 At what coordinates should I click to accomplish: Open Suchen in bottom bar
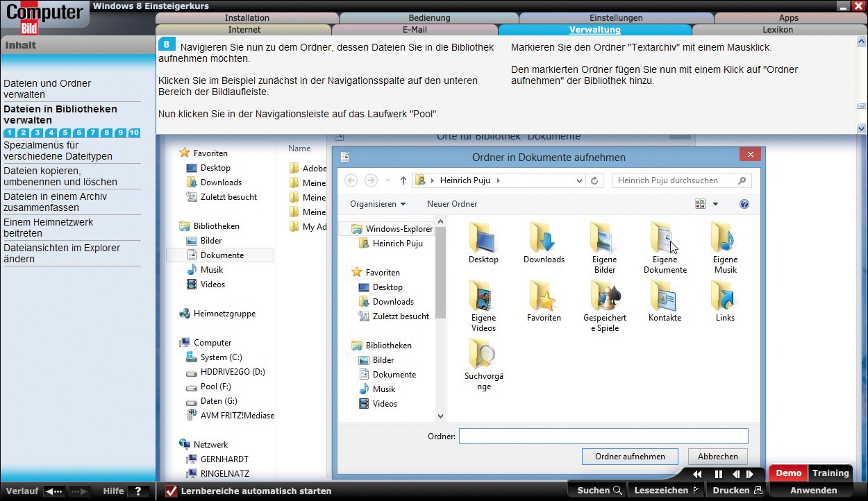tap(599, 491)
